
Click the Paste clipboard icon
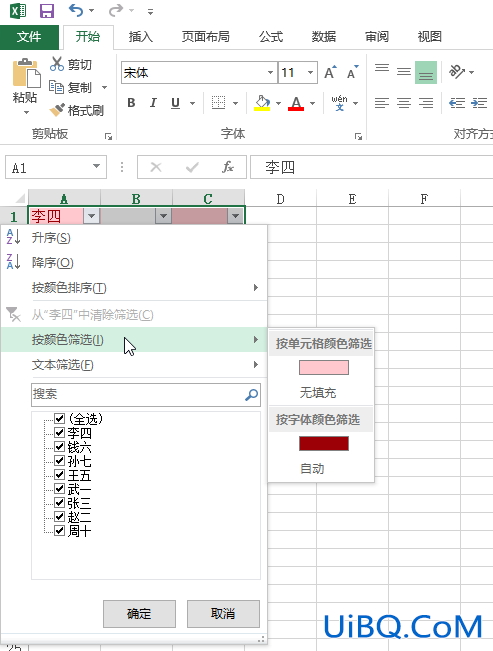(26, 73)
